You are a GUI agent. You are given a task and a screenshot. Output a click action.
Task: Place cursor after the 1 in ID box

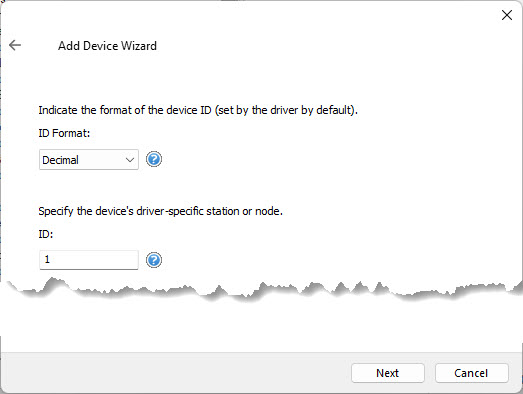50,259
